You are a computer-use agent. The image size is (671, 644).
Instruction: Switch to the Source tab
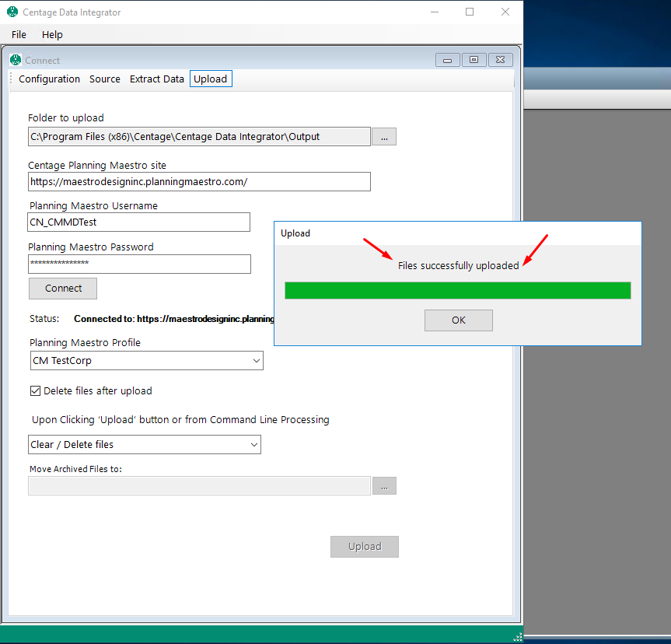pos(105,79)
